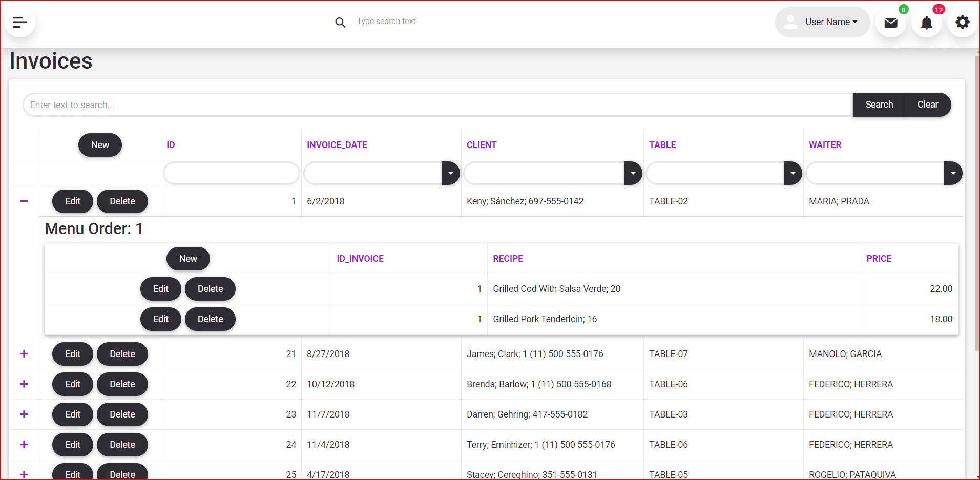This screenshot has width=980, height=480.
Task: Open the mail messages icon
Action: click(x=891, y=23)
